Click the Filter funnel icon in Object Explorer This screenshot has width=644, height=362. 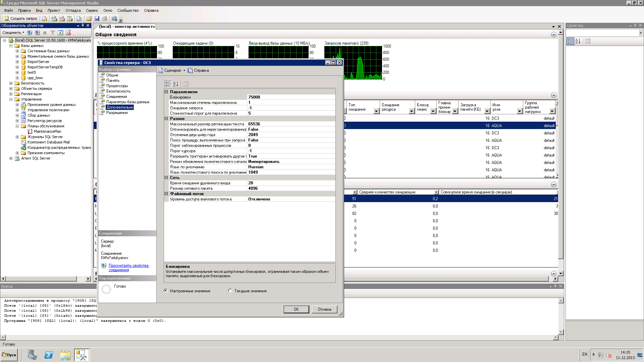tap(53, 33)
